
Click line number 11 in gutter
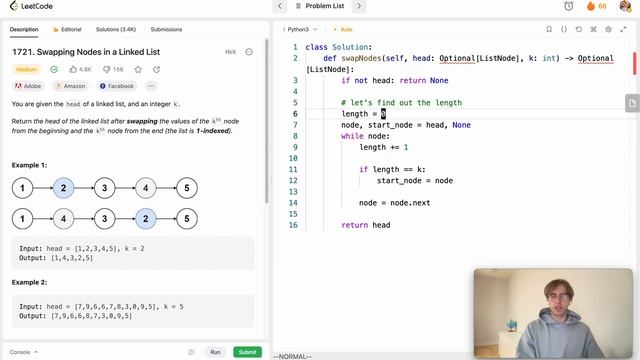(x=293, y=169)
